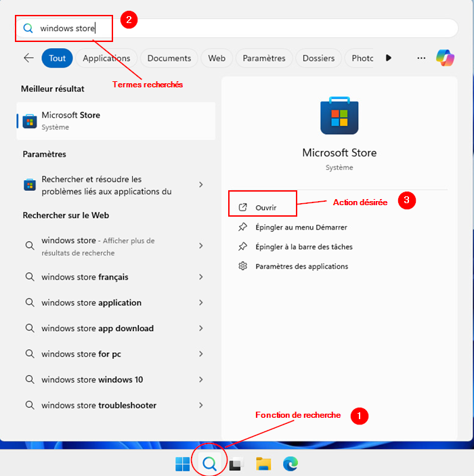Click the troubleshoot apps store icon in Paramètres
The height and width of the screenshot is (476, 474).
click(x=30, y=185)
